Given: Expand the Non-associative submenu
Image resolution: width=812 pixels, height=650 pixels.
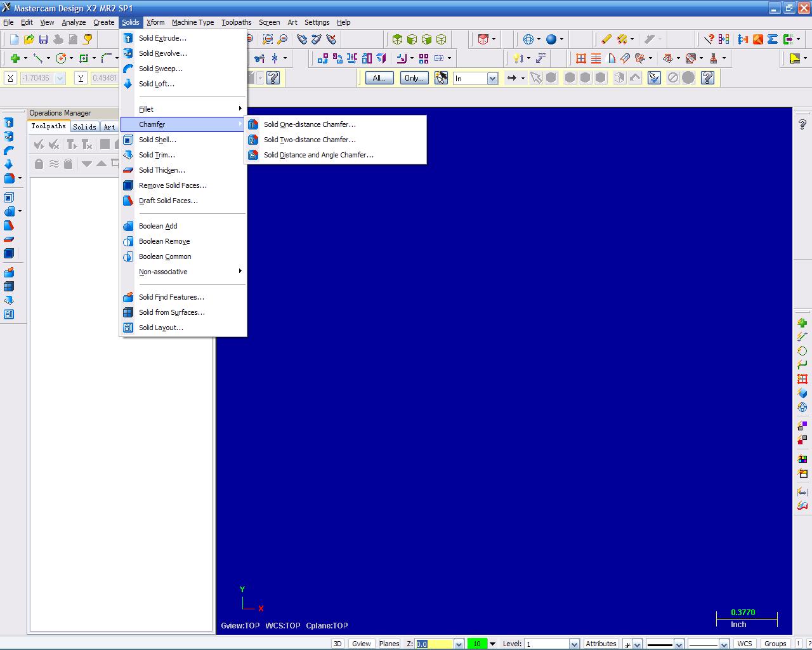Looking at the screenshot, I should point(183,272).
